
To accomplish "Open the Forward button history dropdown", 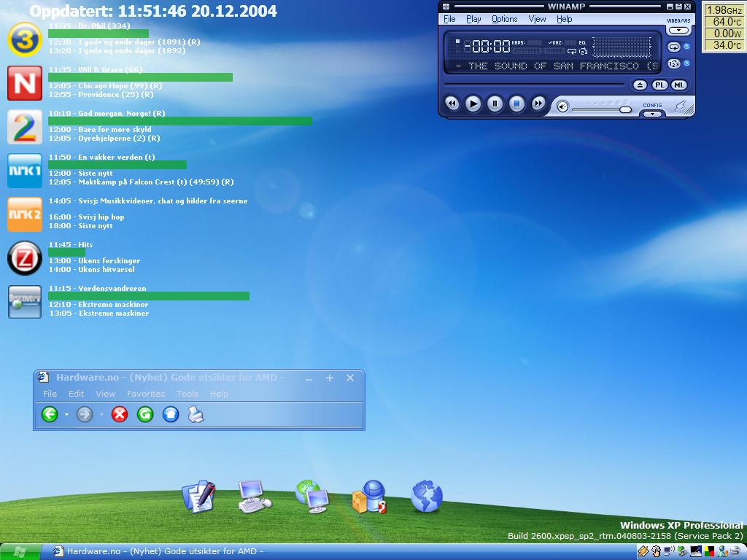I will [x=101, y=415].
